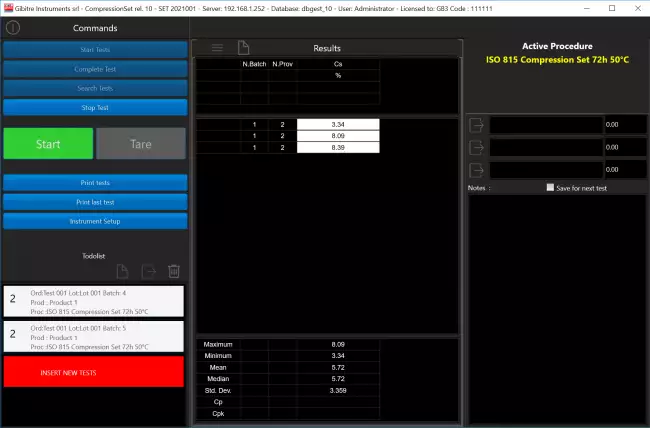Enable the Save for next test checkbox
This screenshot has width=650, height=428.
(550, 188)
